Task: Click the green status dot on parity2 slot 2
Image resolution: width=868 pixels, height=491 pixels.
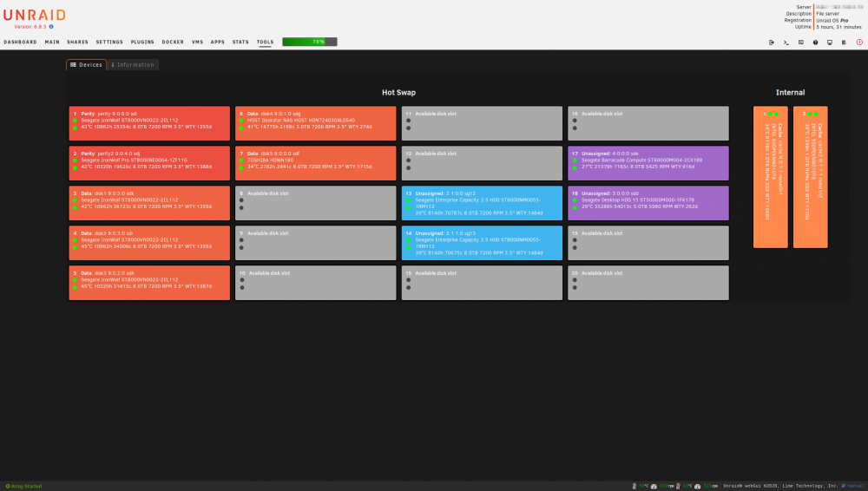Action: click(75, 160)
